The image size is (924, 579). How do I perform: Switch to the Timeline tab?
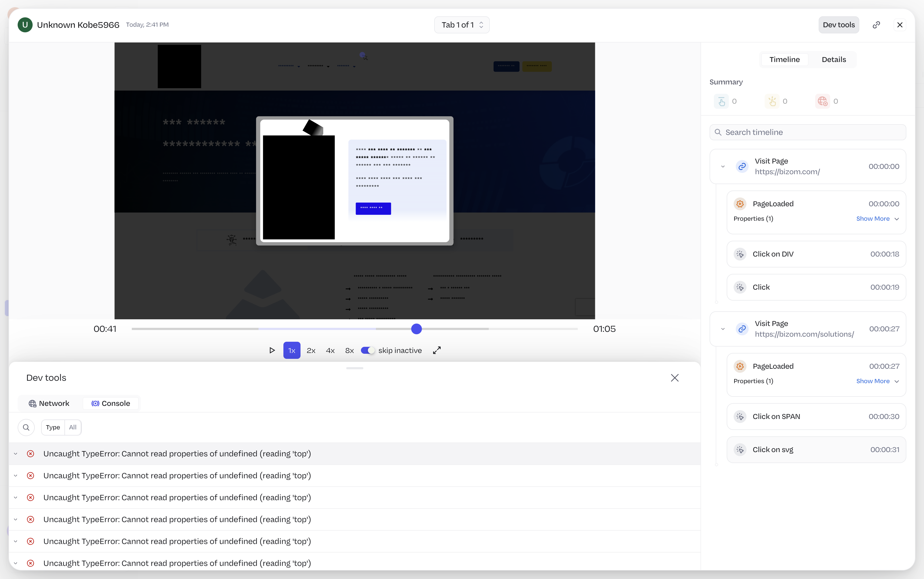[x=784, y=59]
